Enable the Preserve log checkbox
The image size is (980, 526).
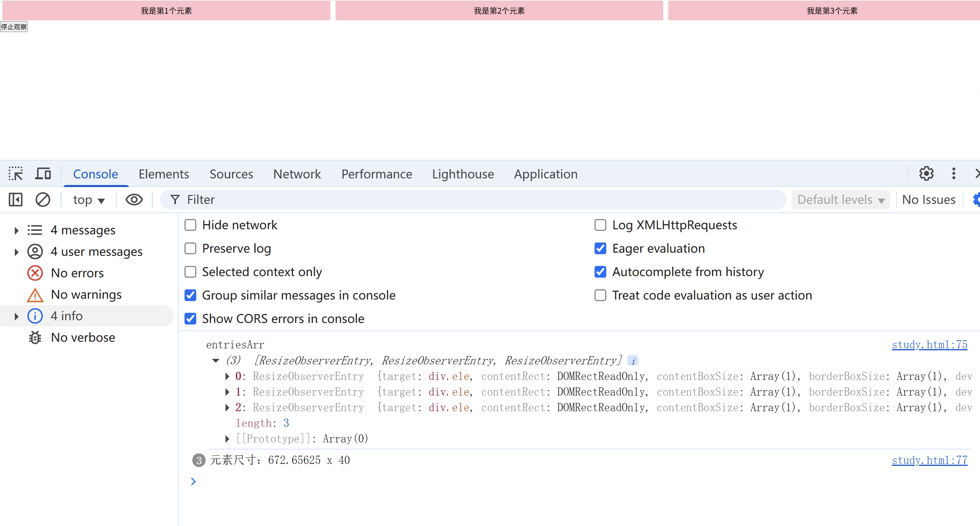tap(190, 248)
